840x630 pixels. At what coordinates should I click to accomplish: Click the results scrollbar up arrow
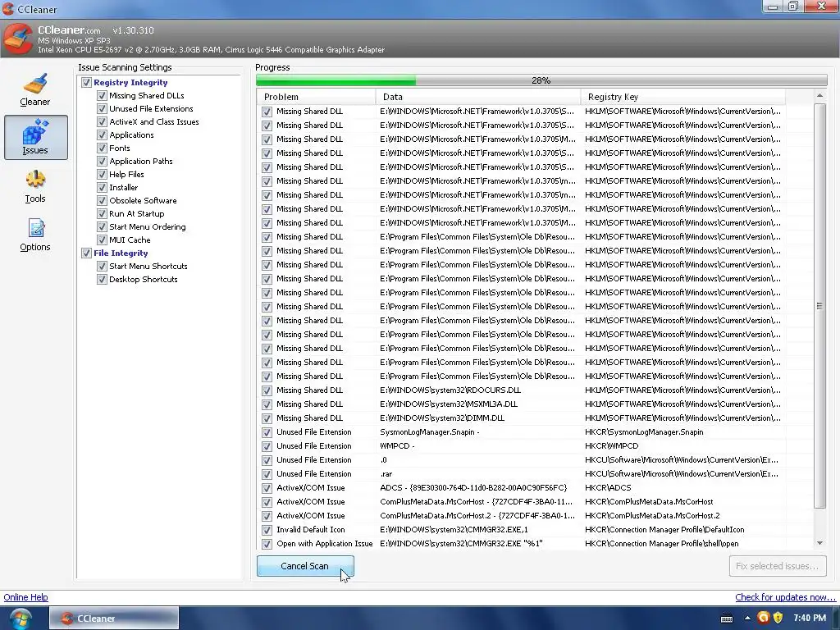[819, 96]
